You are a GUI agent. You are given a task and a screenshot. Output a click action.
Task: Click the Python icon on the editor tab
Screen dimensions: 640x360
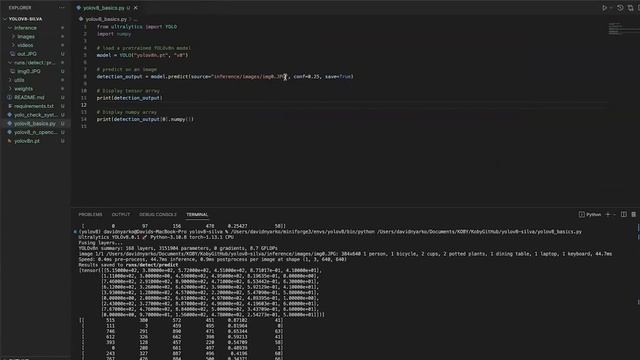tap(79, 8)
